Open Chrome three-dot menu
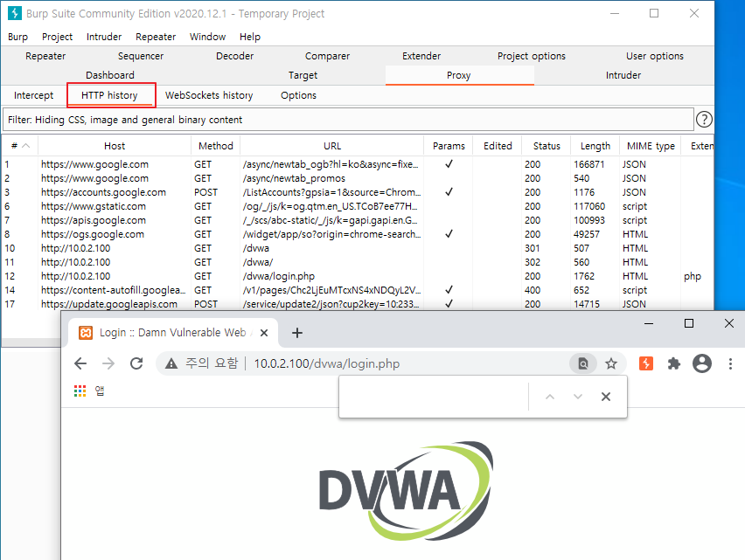The height and width of the screenshot is (560, 745). tap(730, 363)
